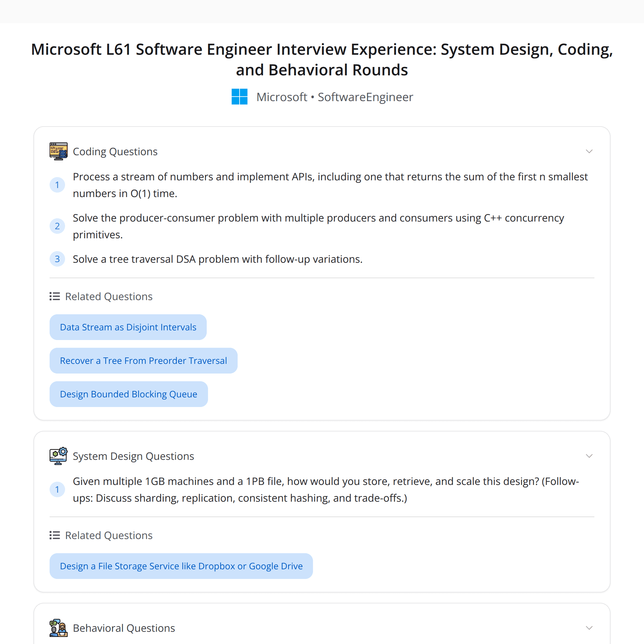This screenshot has height=644, width=644.
Task: Toggle the Behavioral Questions chevron
Action: coord(589,628)
